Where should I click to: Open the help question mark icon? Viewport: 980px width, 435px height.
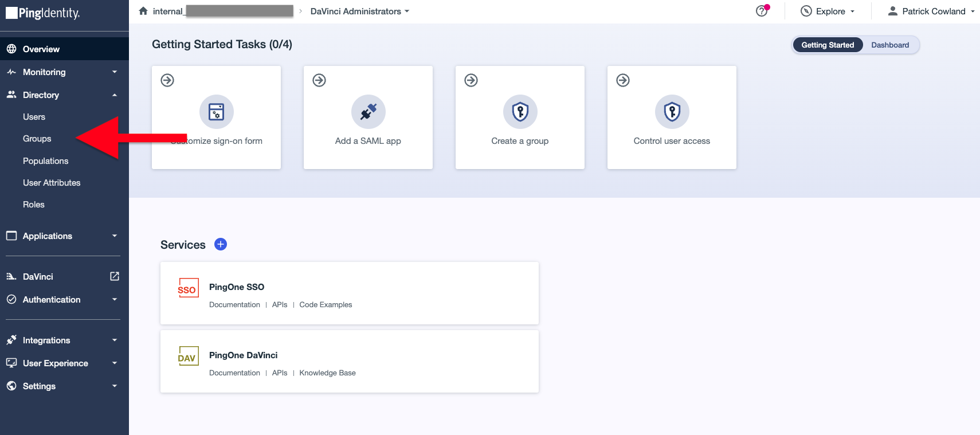(762, 11)
